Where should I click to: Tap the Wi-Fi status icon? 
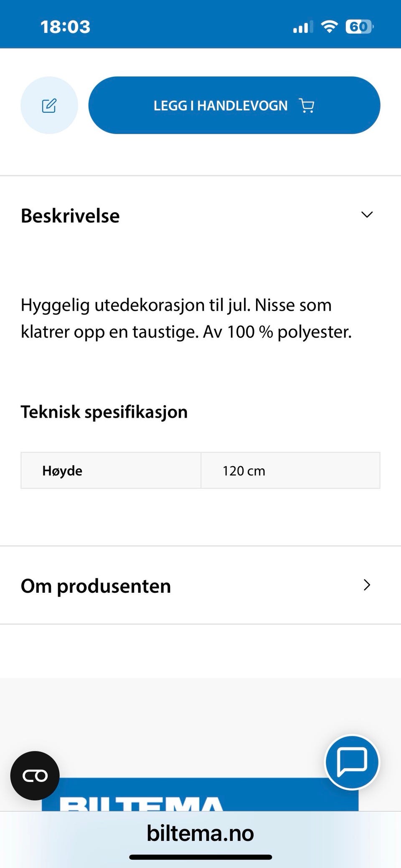[329, 27]
